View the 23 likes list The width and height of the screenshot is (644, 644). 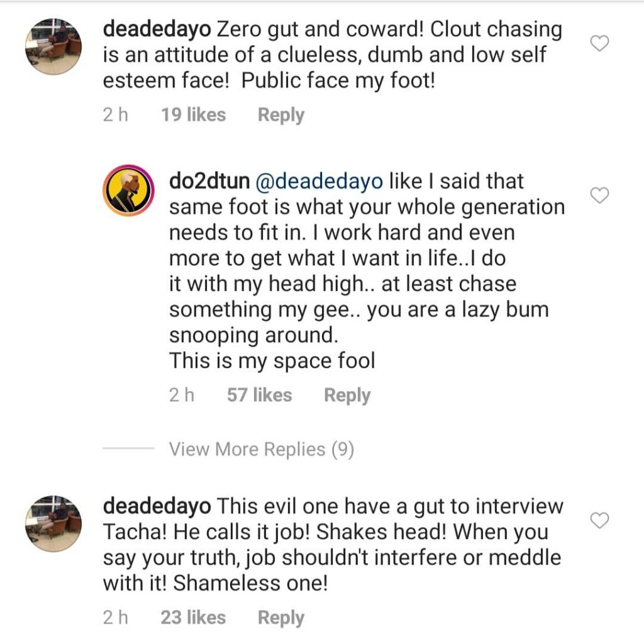[193, 618]
